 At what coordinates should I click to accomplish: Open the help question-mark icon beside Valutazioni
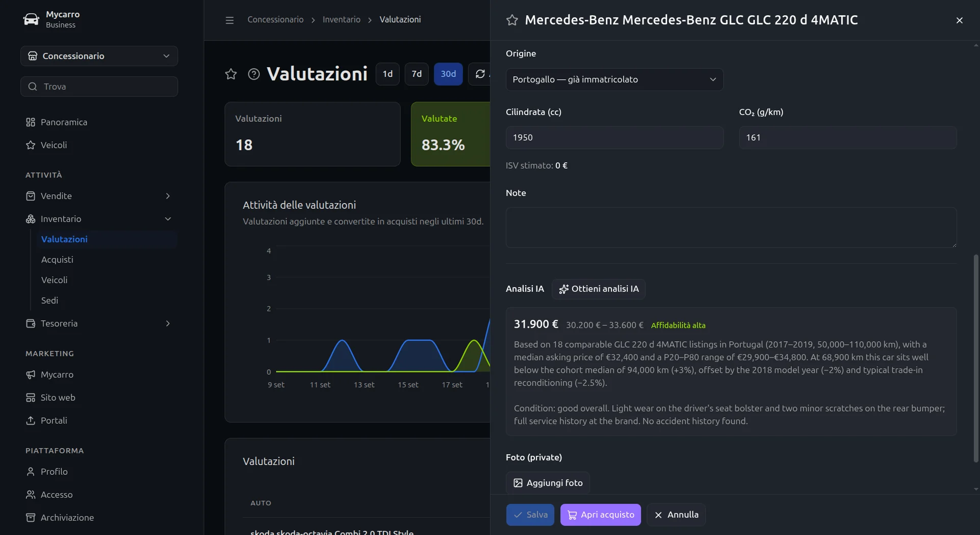tap(253, 74)
